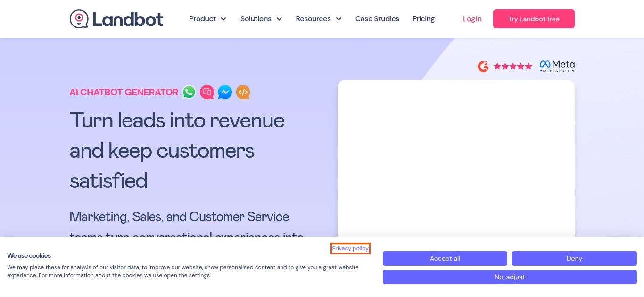The image size is (644, 297).
Task: Click the WhatsApp channel icon
Action: coord(189,92)
